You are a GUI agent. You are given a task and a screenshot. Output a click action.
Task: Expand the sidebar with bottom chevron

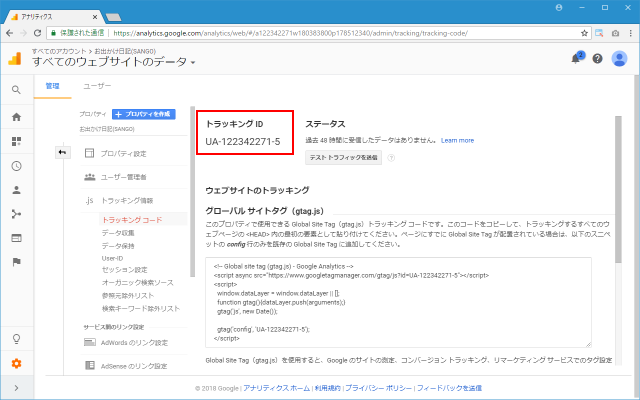click(16, 387)
